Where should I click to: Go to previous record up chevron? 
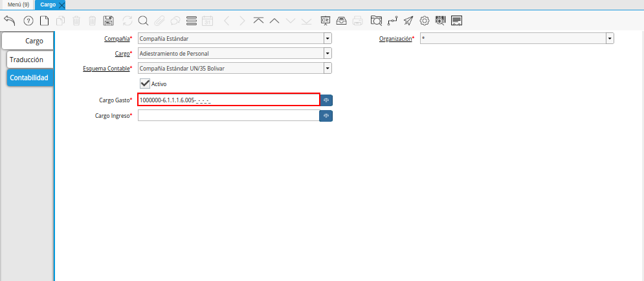point(274,21)
